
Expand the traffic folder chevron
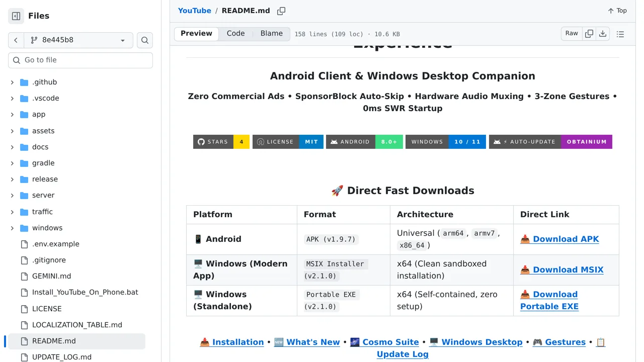(x=12, y=212)
